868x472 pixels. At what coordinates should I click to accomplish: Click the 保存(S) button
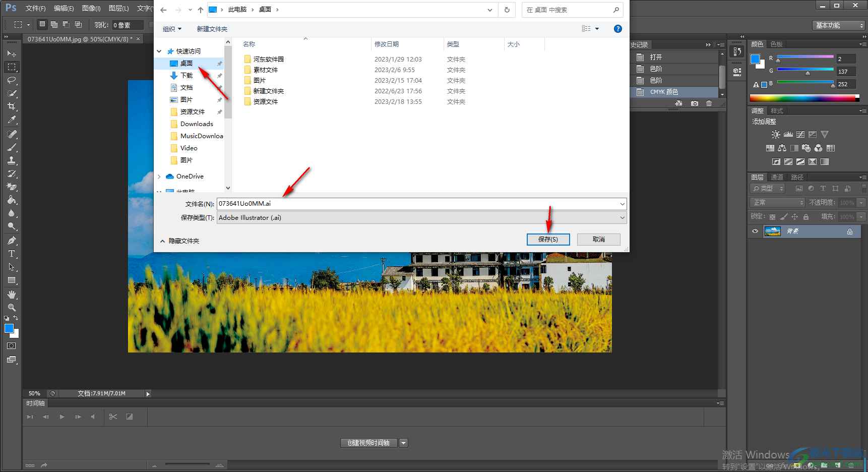pos(548,240)
